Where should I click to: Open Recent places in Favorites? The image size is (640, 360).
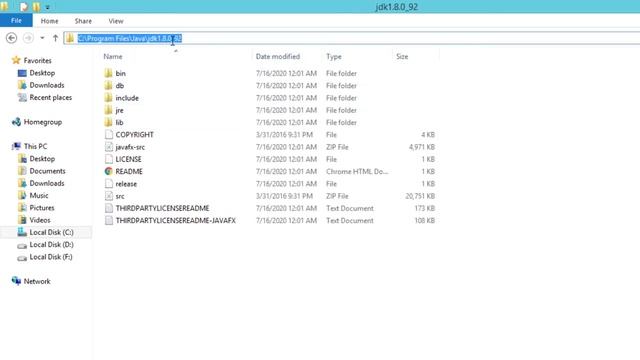point(51,98)
